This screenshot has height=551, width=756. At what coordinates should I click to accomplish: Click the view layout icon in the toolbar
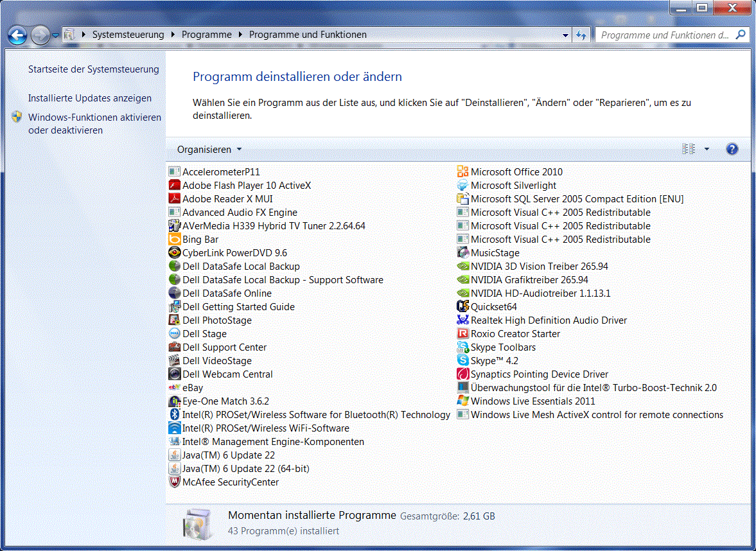(x=689, y=149)
